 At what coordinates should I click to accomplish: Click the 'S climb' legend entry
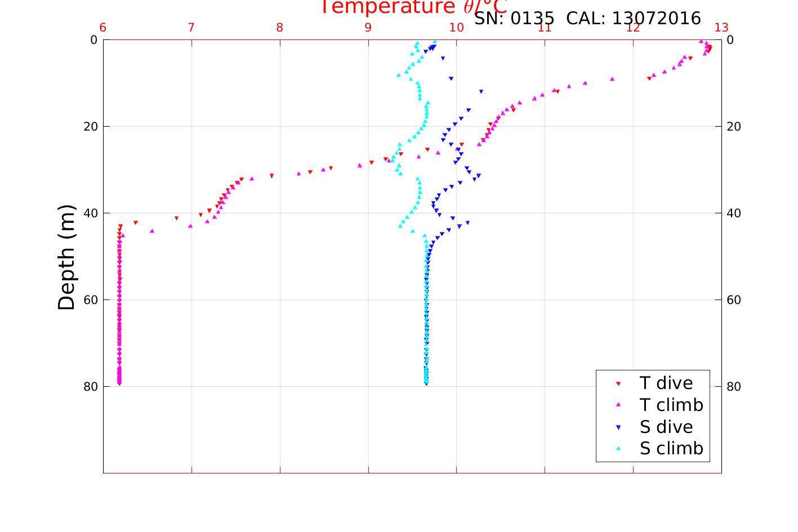tap(671, 449)
